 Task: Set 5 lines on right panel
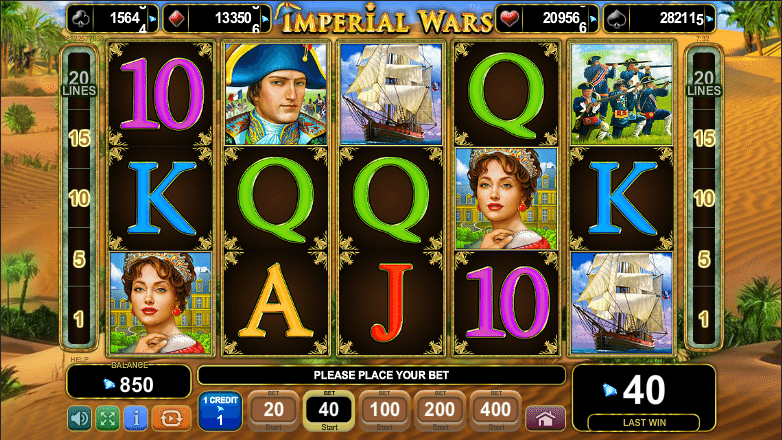click(704, 259)
